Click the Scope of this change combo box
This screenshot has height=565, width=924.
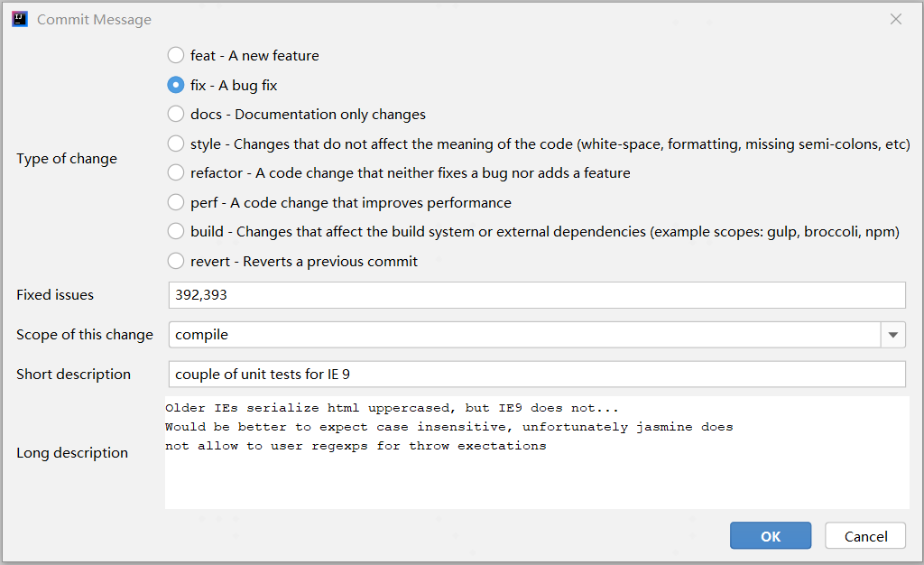coord(523,335)
